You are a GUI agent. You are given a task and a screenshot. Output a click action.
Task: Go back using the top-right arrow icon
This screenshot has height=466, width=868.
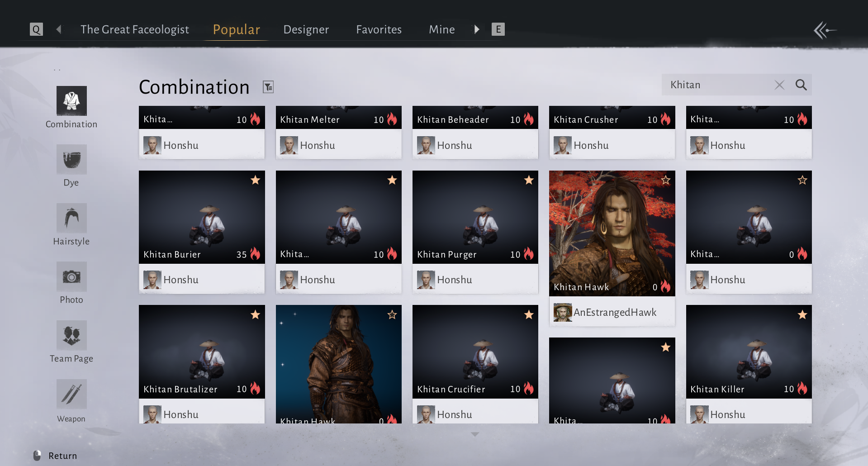click(825, 30)
